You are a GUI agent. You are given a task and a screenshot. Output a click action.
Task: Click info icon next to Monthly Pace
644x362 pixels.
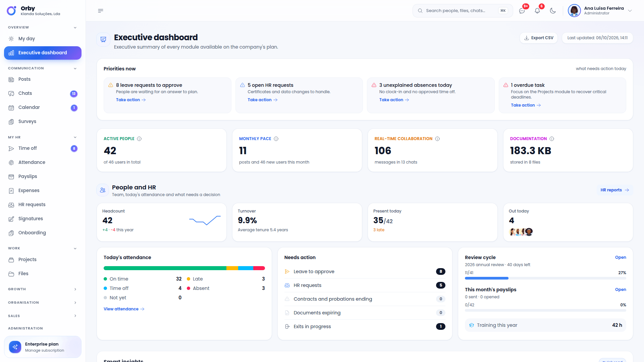tap(276, 139)
